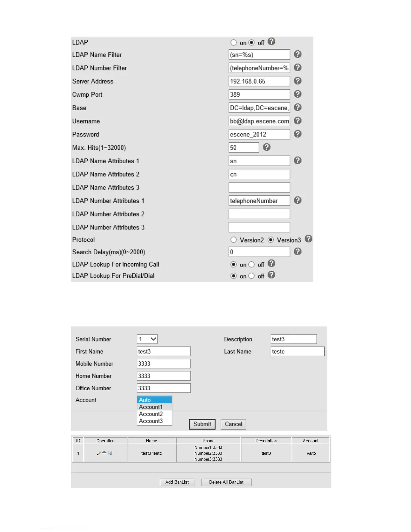Select the LDAP off radio button
This screenshot has width=411, height=532.
pos(252,43)
